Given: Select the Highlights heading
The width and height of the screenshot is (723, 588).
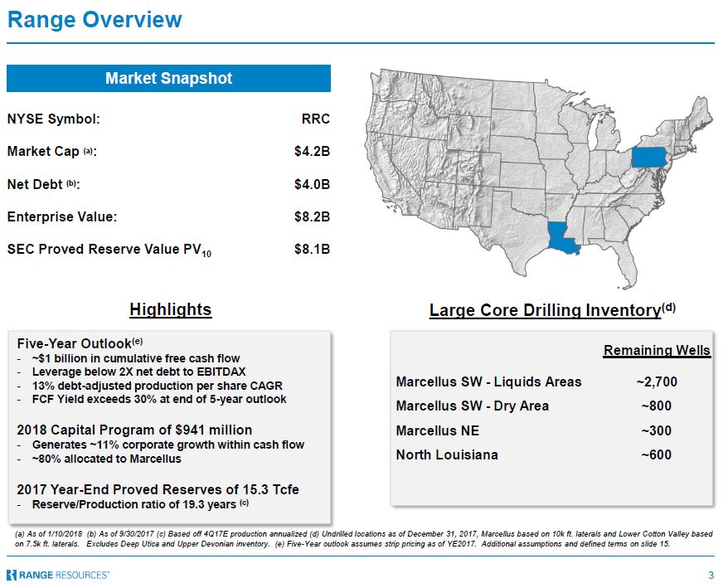Looking at the screenshot, I should click(170, 309).
